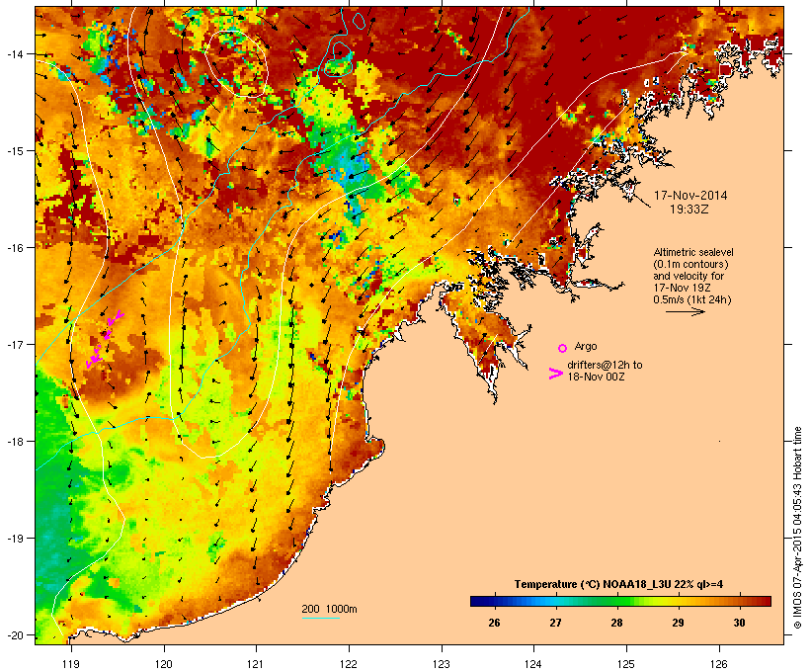Screen dimensions: 810x672
Task: Click the 121 longitude axis label
Action: pos(256,664)
